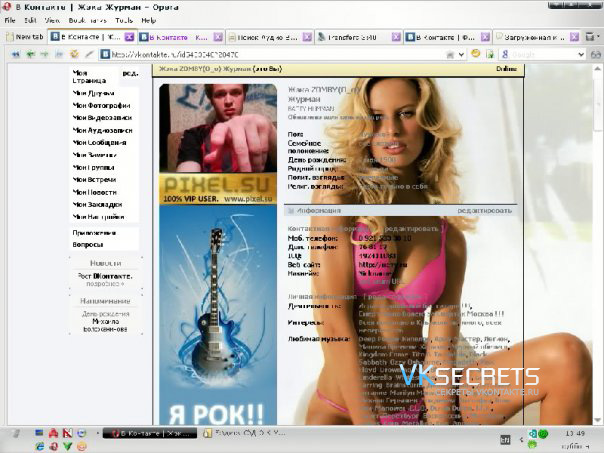This screenshot has width=604, height=453.
Task: Open 'Мои Закладки' in sidebar
Action: pyautogui.click(x=97, y=204)
